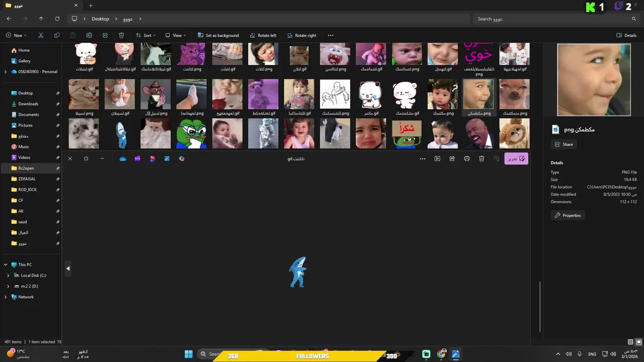Click the ENG language indicator in the tray
This screenshot has height=362, width=644.
coord(592,354)
